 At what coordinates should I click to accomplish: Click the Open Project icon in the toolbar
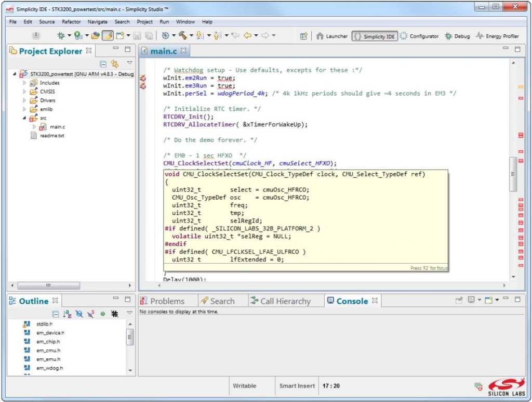point(96,35)
